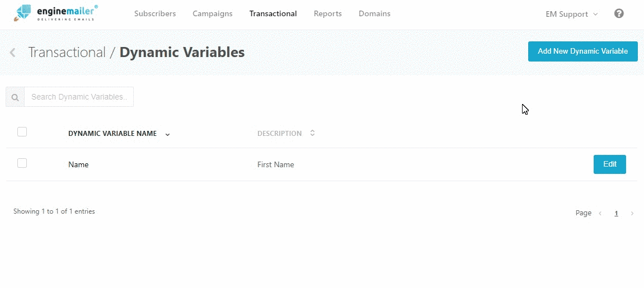Open the Campaigns menu
644x288 pixels.
click(x=213, y=13)
